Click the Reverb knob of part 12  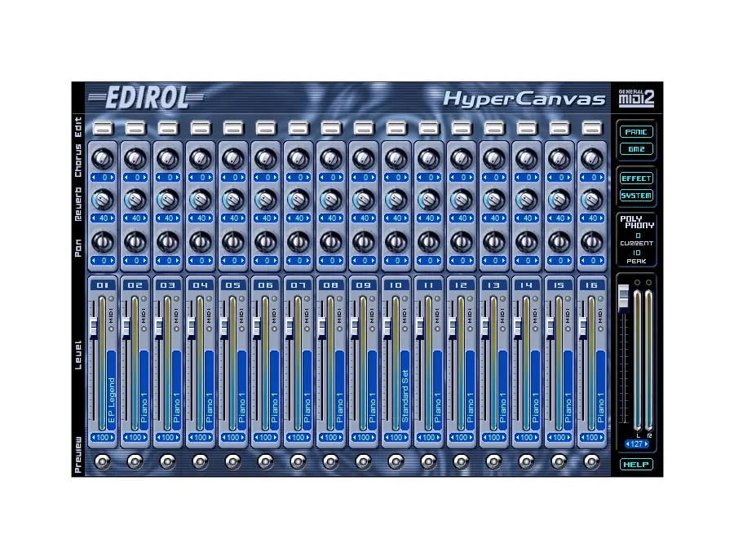(x=461, y=200)
